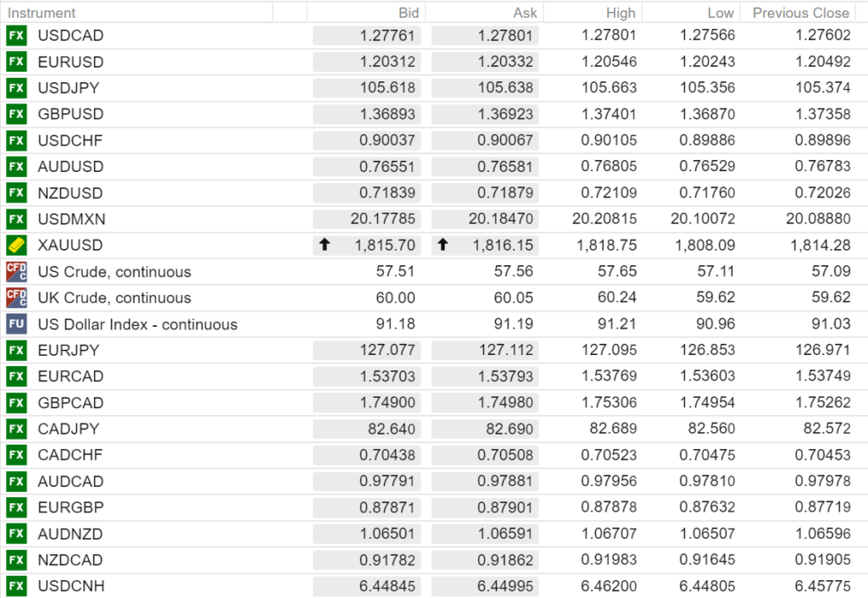This screenshot has height=598, width=868.
Task: Click the GBPCAD bid price 1.74900
Action: pos(387,403)
